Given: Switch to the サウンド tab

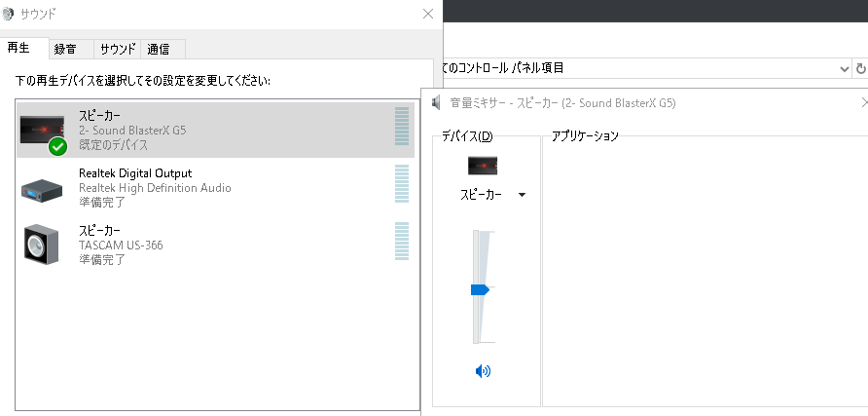Looking at the screenshot, I should pyautogui.click(x=118, y=49).
